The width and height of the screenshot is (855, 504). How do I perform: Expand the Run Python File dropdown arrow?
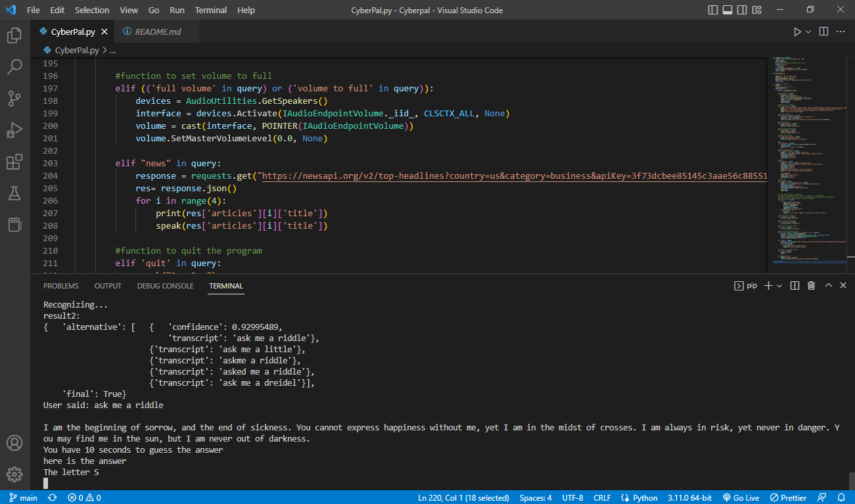808,32
